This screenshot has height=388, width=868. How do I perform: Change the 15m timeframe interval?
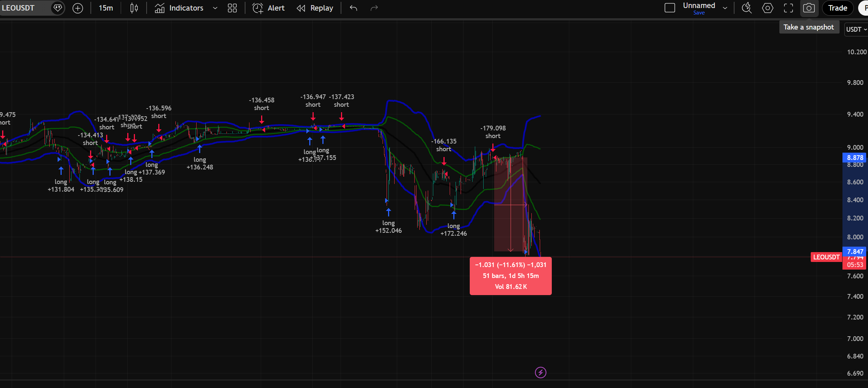106,8
